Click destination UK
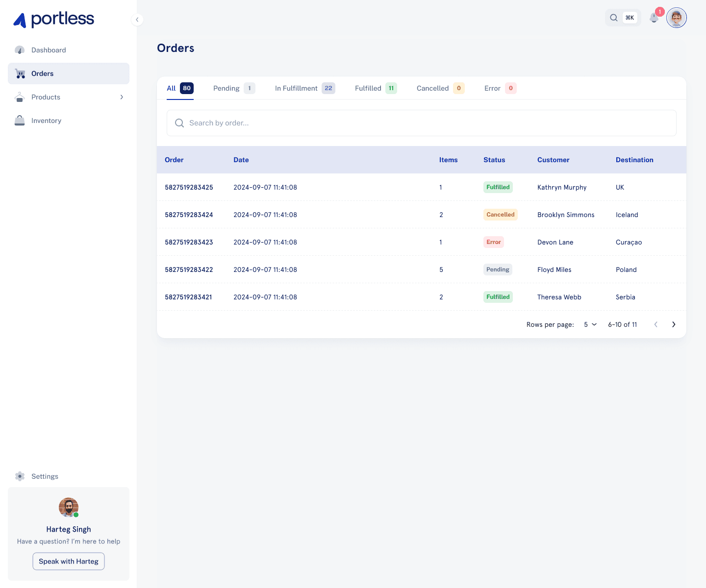This screenshot has height=588, width=706. [620, 187]
